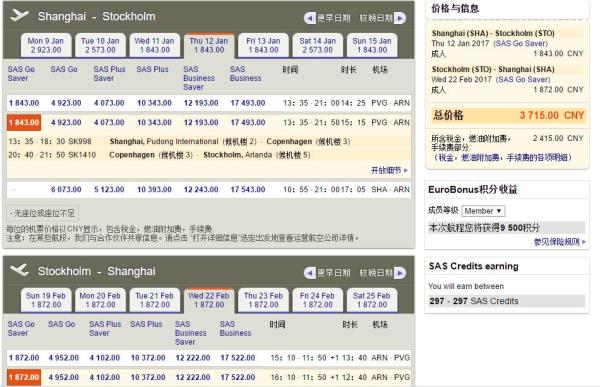Choose 17 522.00 fare on 15:10 return flight

pyautogui.click(x=238, y=358)
